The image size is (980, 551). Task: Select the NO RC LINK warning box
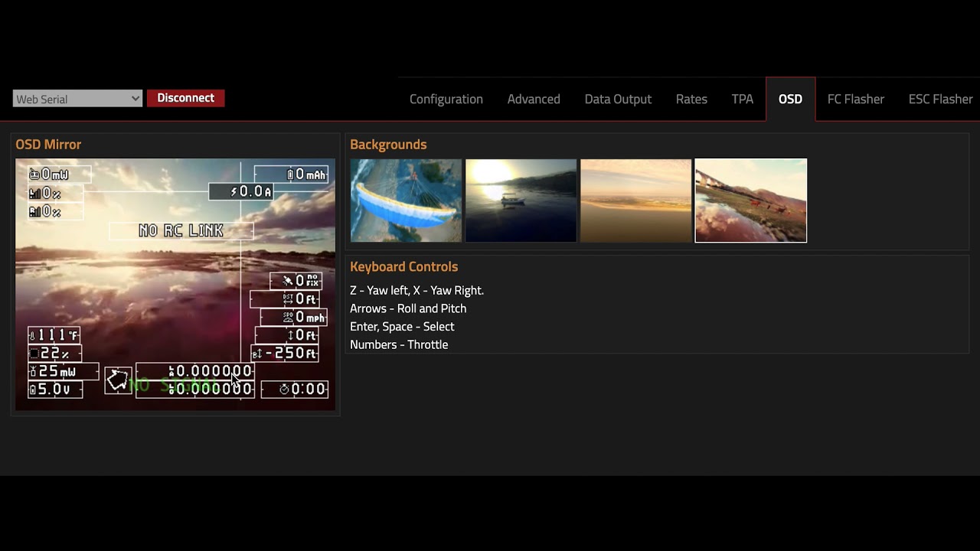(x=181, y=230)
